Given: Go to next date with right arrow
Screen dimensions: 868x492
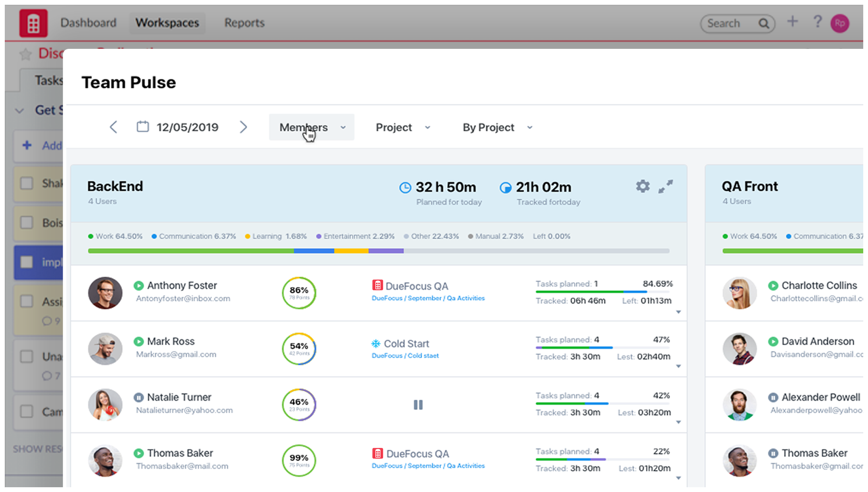Looking at the screenshot, I should click(x=243, y=127).
